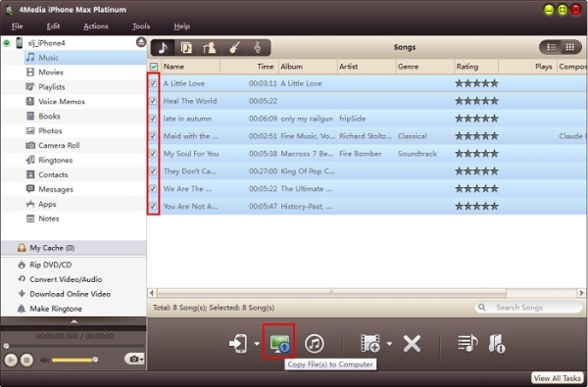Uncheck the You Are Not A... song
This screenshot has width=588, height=387.
pyautogui.click(x=153, y=207)
